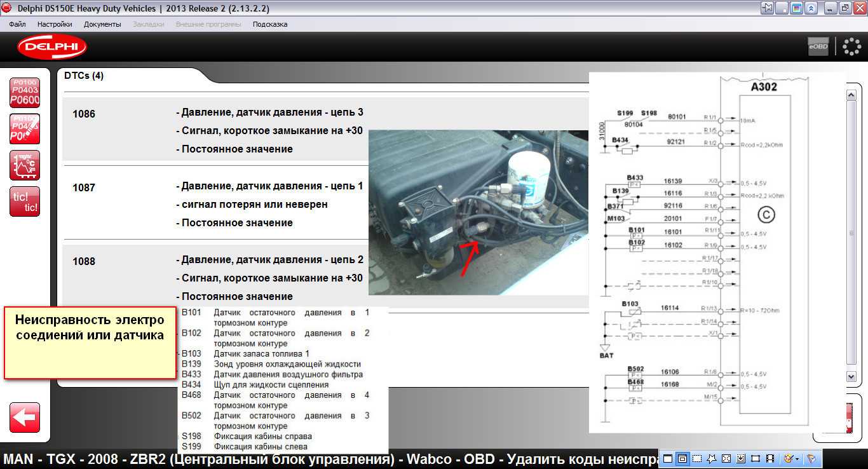
Task: Click the scrollbar up arrow
Action: 852,95
